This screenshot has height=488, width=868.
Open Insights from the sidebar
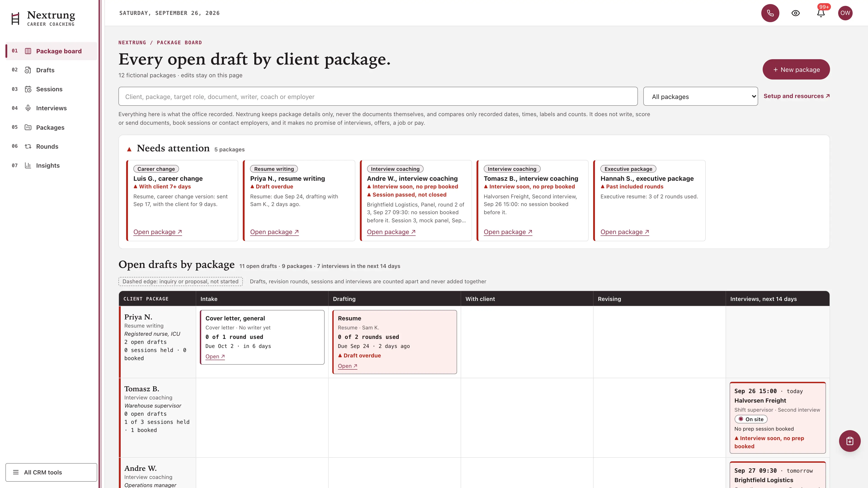coord(51,165)
